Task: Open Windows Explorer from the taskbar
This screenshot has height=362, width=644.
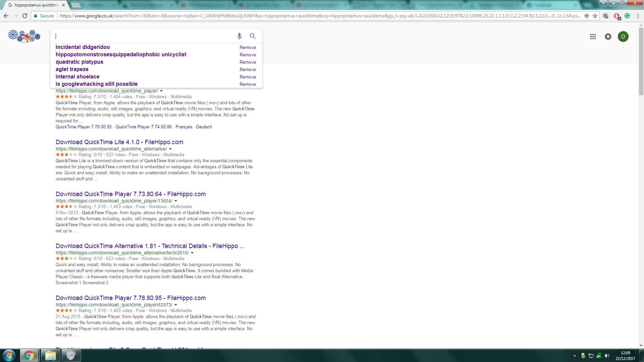Action: point(50,355)
